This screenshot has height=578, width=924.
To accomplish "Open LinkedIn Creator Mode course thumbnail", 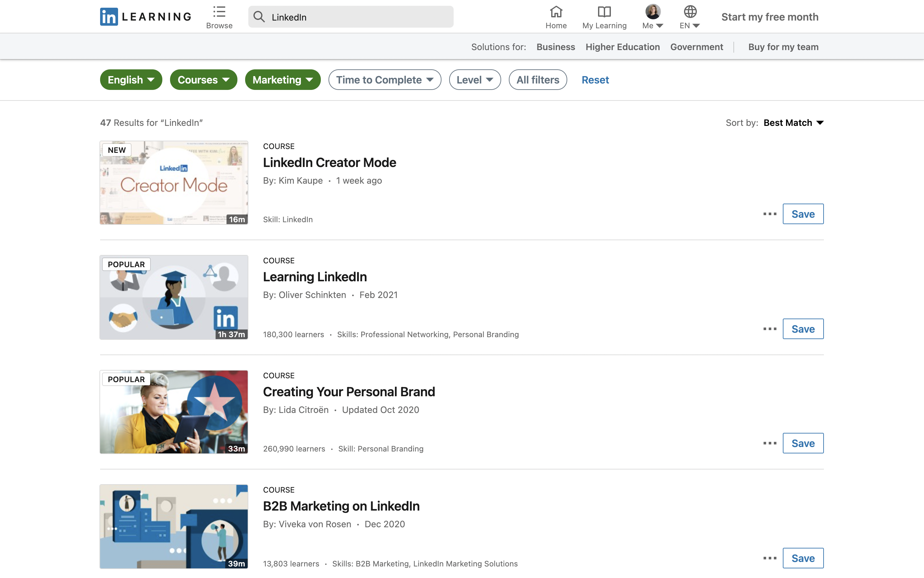I will point(174,183).
